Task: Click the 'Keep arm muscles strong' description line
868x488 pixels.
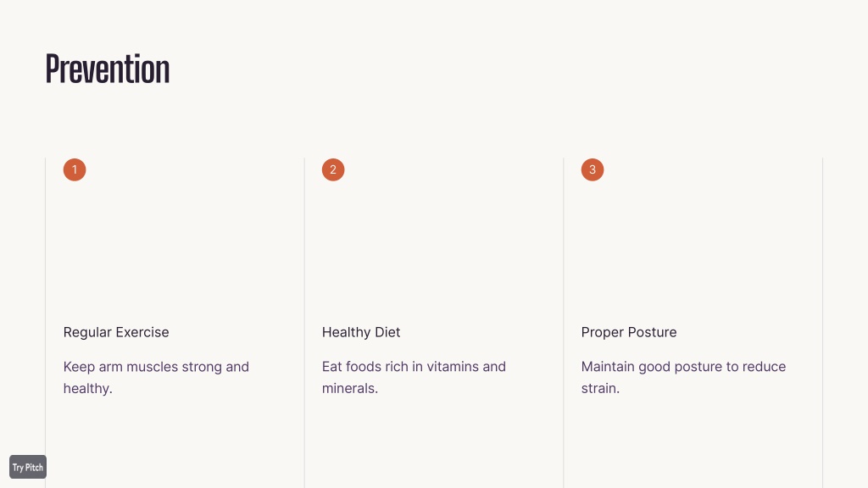Action: (x=156, y=367)
